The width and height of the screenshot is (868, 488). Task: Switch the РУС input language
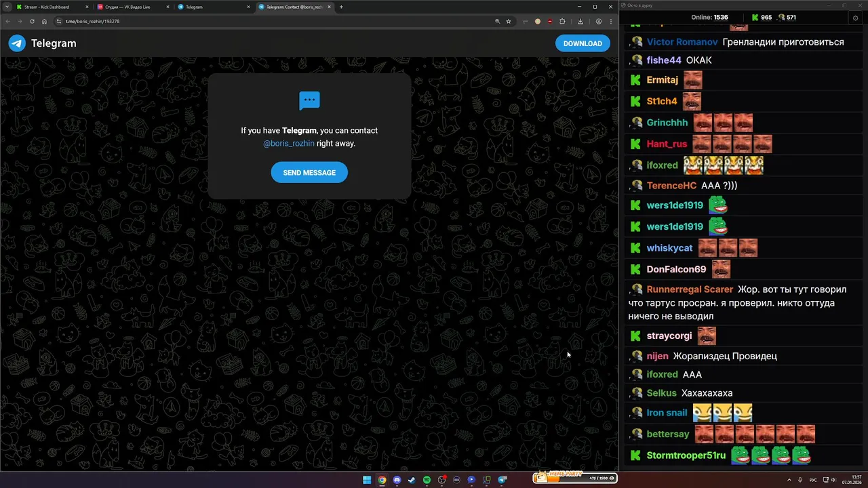[x=813, y=480]
